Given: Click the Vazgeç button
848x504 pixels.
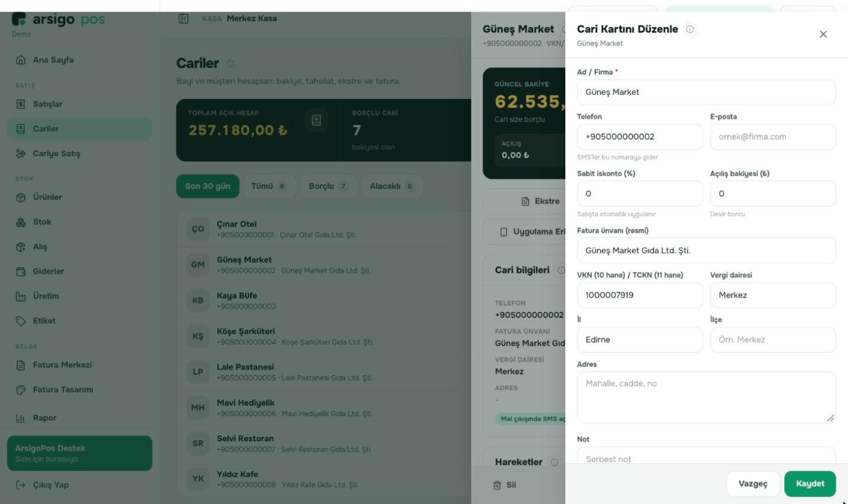Looking at the screenshot, I should pyautogui.click(x=753, y=484).
